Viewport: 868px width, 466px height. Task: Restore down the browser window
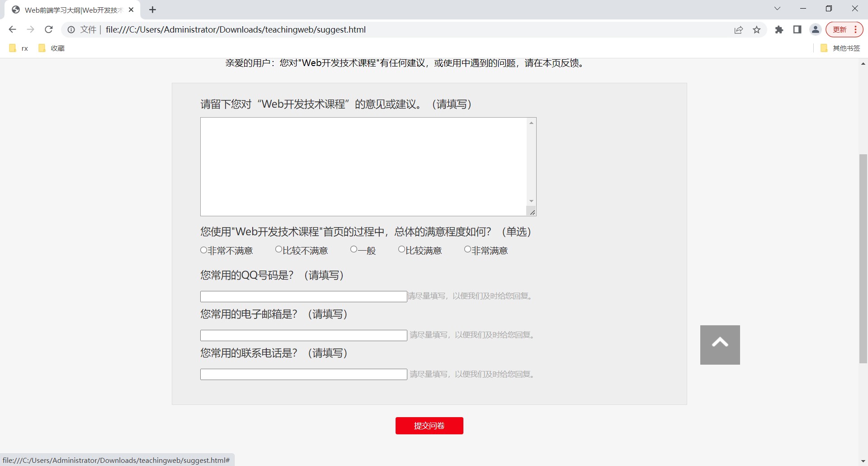(829, 9)
